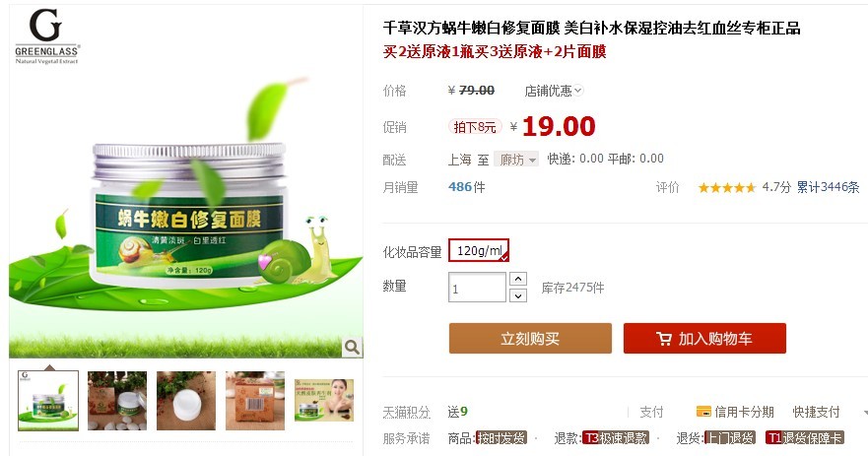
Task: Click the GREENGLASS brand logo
Action: click(x=47, y=37)
